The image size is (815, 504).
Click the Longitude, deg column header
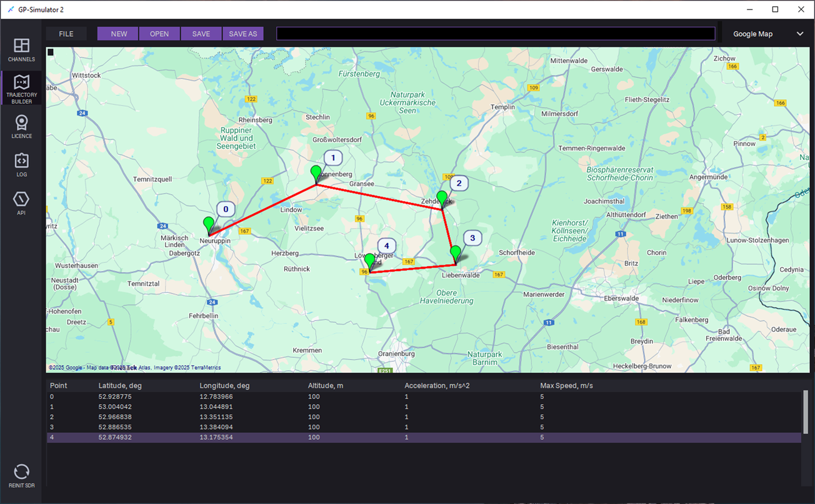[x=225, y=386]
